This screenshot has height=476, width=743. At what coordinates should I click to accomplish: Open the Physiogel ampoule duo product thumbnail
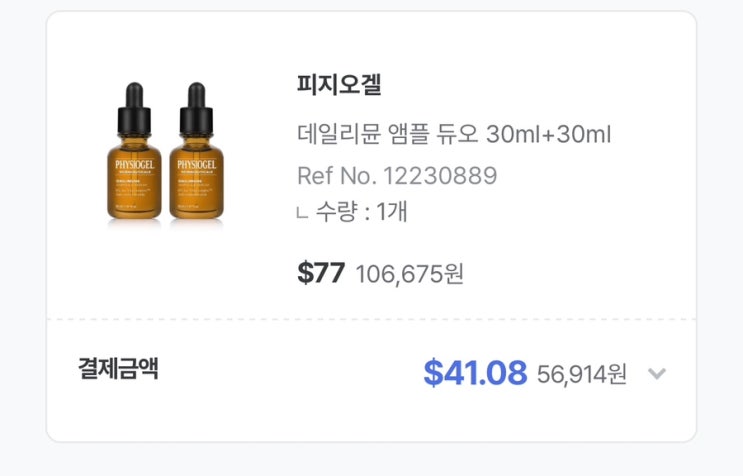pos(164,157)
